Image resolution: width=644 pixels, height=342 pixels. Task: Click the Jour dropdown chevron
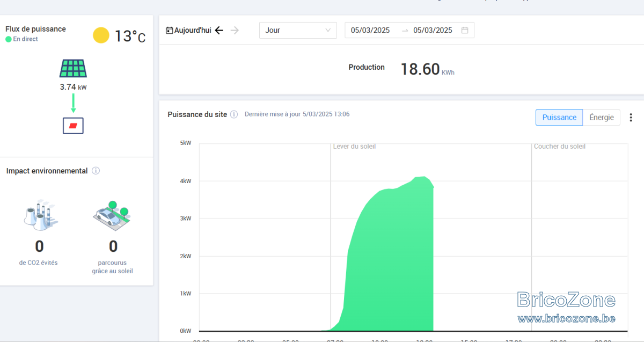tap(328, 30)
